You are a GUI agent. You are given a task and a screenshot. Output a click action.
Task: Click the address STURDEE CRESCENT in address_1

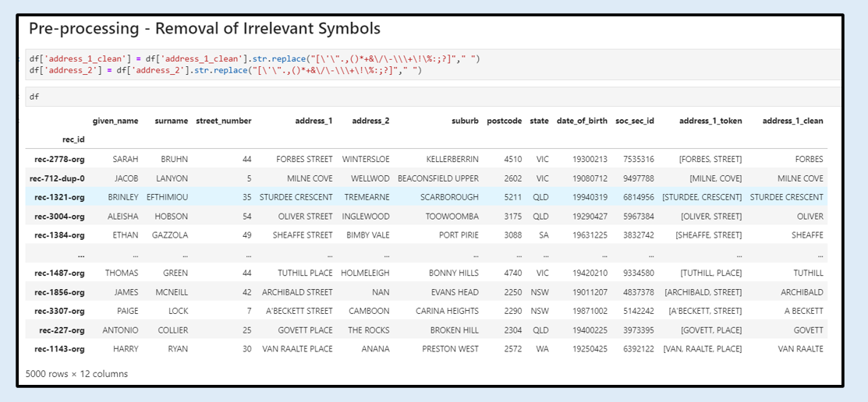[x=296, y=197]
